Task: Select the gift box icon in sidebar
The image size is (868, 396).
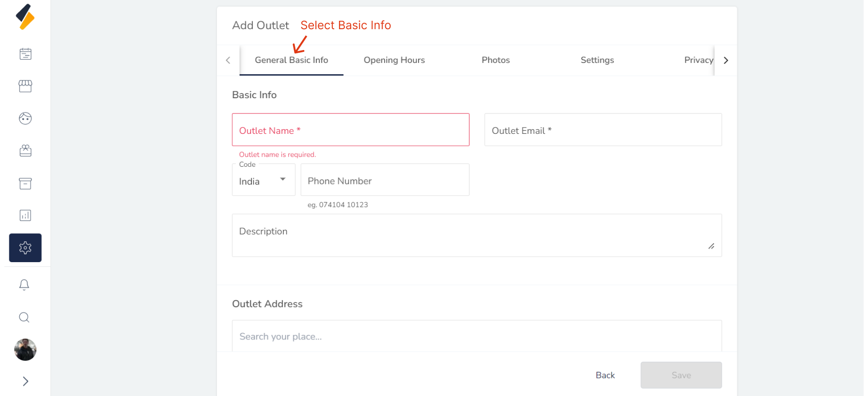Action: point(26,151)
